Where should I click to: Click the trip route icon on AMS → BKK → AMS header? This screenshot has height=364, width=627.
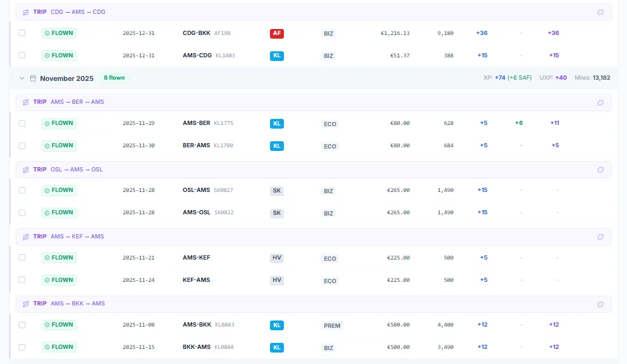tap(25, 304)
